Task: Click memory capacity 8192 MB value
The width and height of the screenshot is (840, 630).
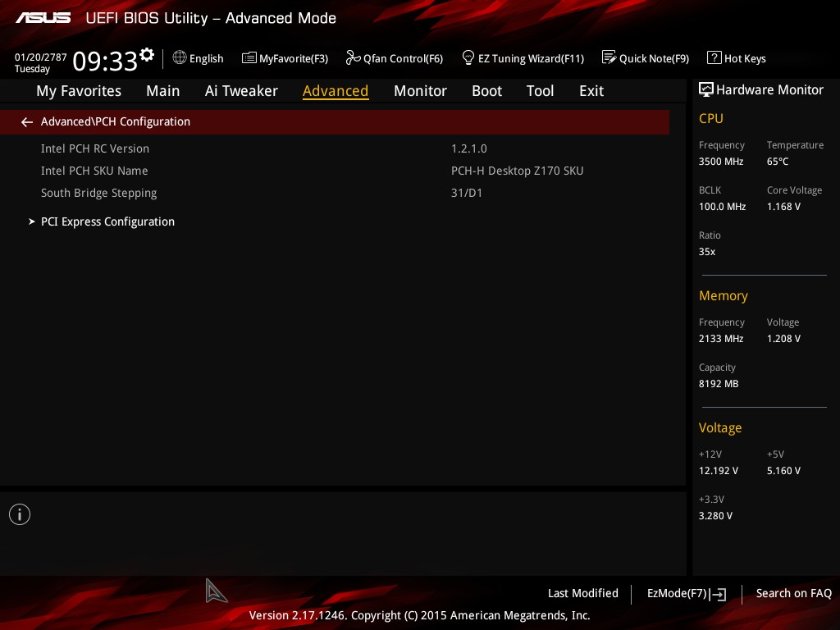Action: (x=719, y=384)
